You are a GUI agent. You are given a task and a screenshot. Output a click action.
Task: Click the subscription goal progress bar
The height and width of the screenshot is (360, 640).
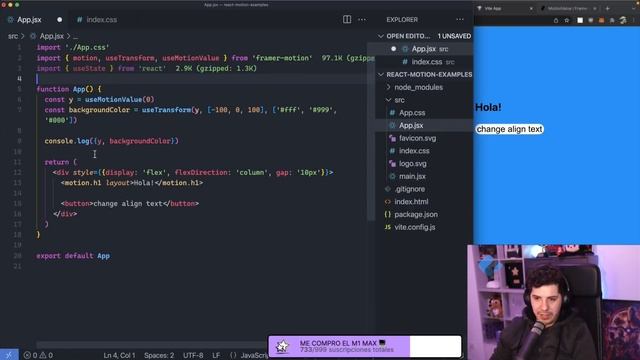click(365, 347)
